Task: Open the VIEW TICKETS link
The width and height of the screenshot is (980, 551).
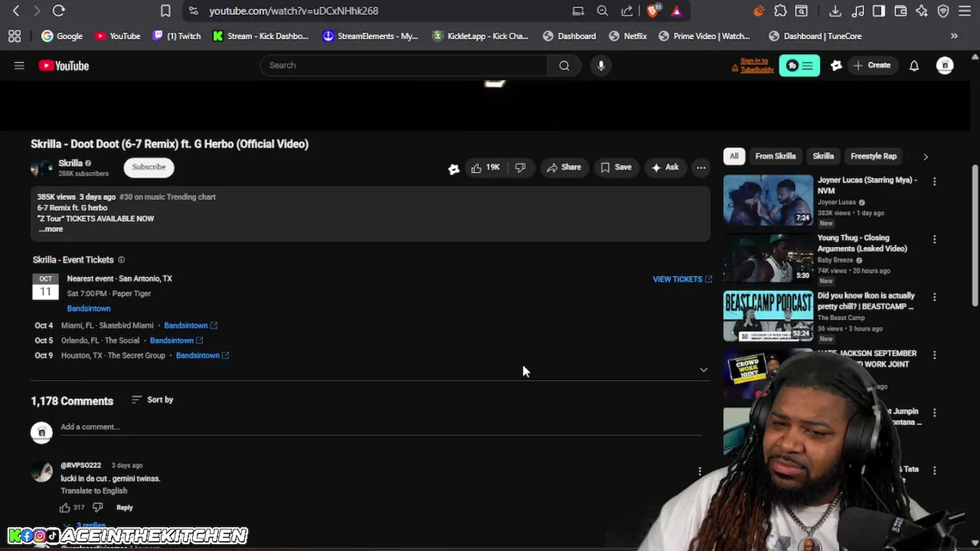Action: click(682, 279)
